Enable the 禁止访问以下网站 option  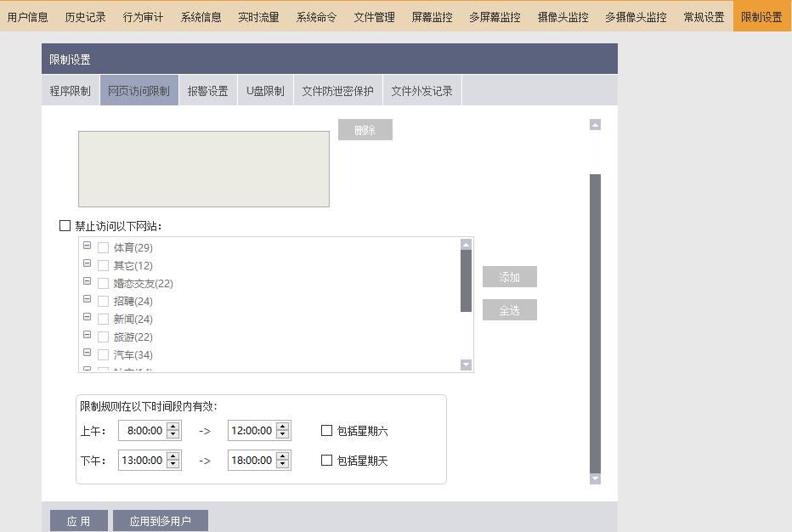65,225
